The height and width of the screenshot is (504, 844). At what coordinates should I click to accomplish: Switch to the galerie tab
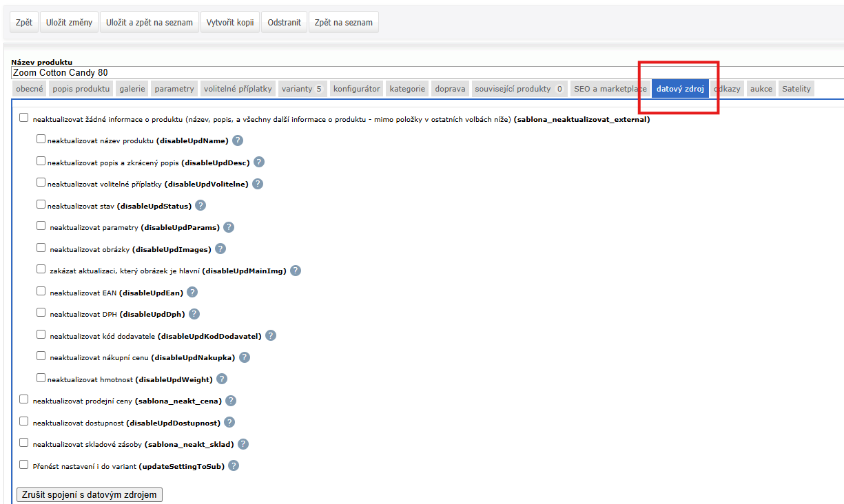[x=132, y=89]
